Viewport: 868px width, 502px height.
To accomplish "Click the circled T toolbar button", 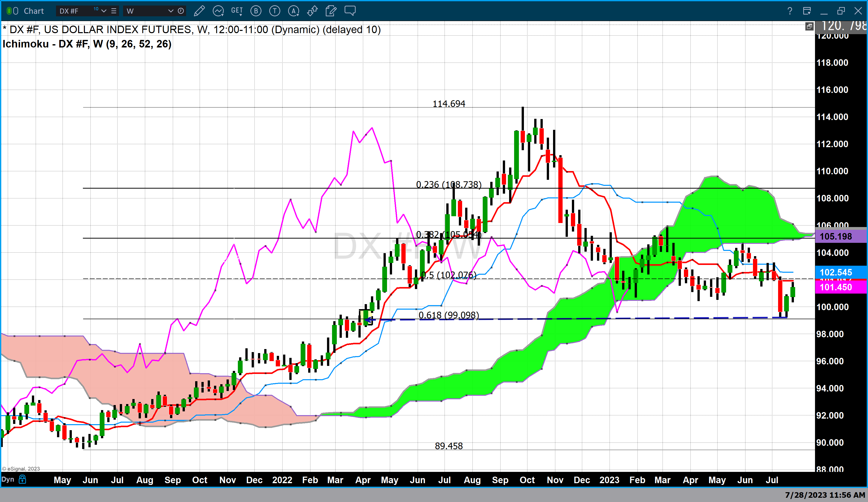I will 275,11.
